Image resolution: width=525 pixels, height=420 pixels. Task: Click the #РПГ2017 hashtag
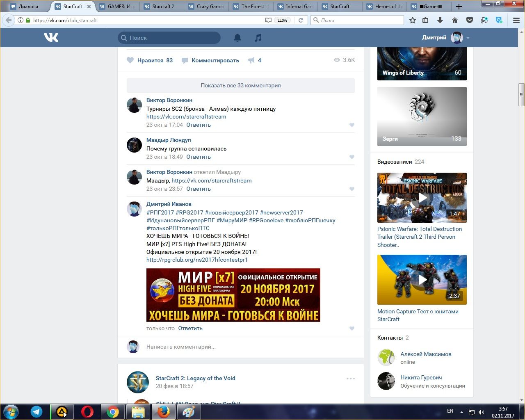tap(160, 212)
